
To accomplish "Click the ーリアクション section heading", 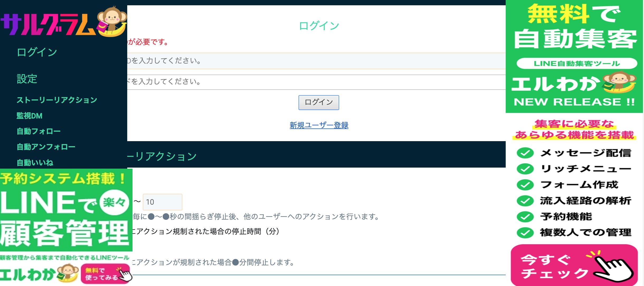I will [162, 156].
